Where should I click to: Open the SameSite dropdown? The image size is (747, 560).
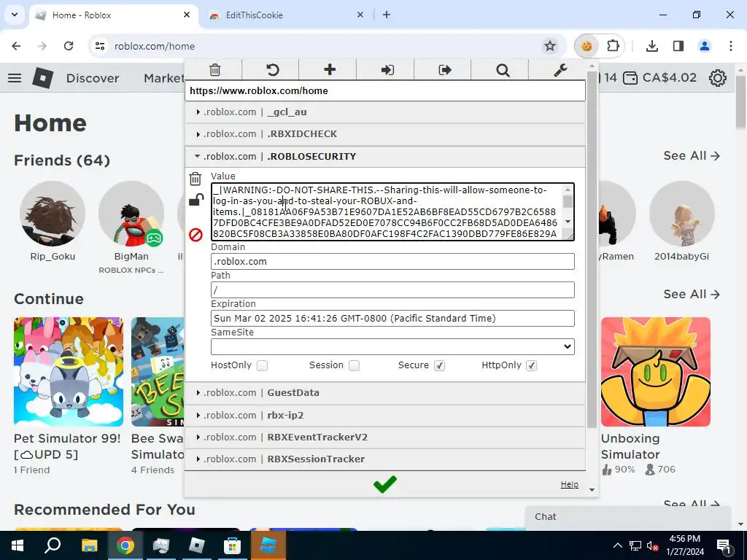pyautogui.click(x=392, y=346)
